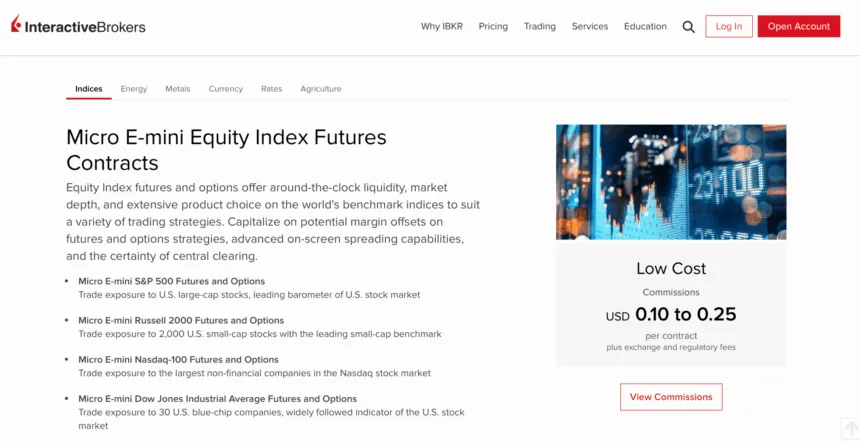Click the scroll-to-top arrow icon
The height and width of the screenshot is (442, 860).
[x=850, y=429]
